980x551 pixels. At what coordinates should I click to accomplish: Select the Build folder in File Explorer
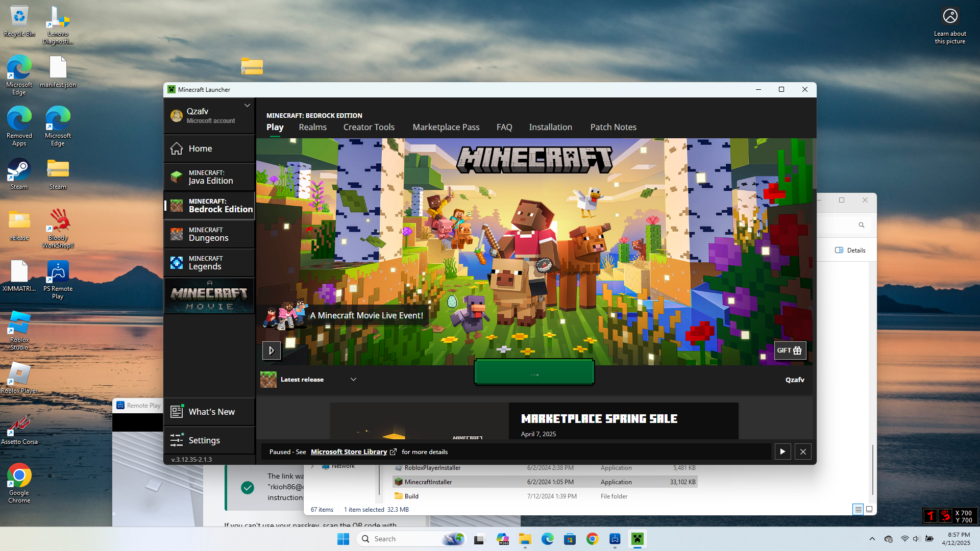(545, 496)
